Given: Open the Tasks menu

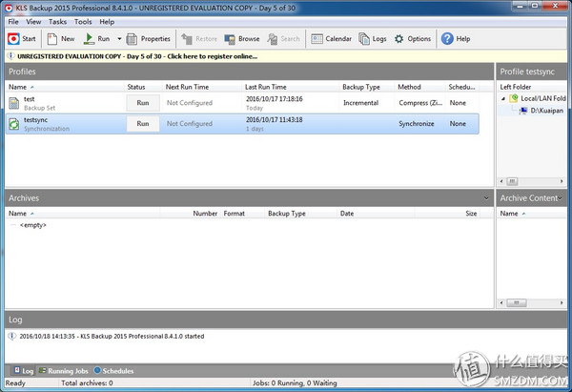Looking at the screenshot, I should click(x=57, y=21).
